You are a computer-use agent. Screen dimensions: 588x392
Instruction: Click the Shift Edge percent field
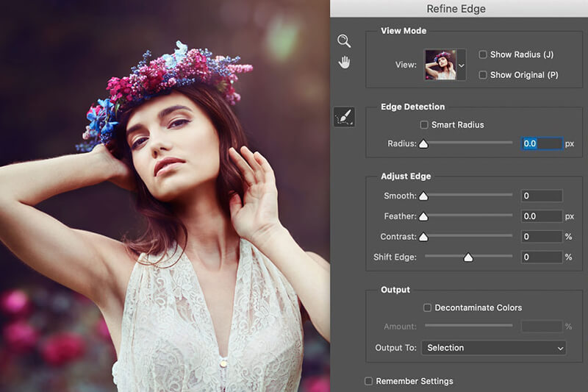click(542, 257)
